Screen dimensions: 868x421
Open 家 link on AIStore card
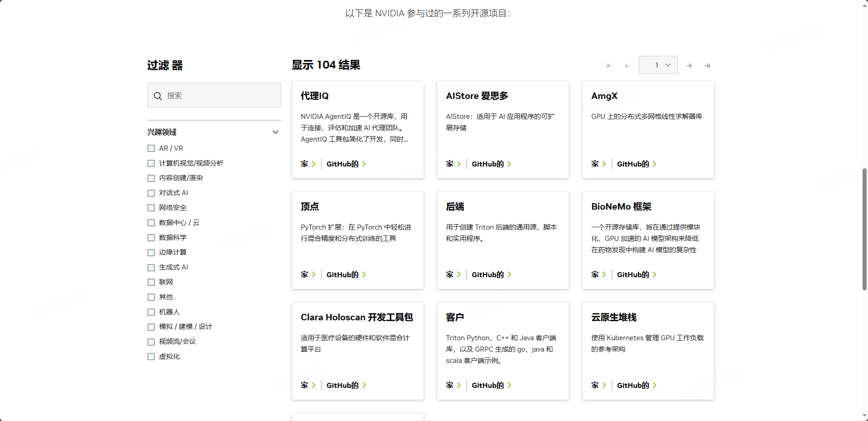pos(453,164)
